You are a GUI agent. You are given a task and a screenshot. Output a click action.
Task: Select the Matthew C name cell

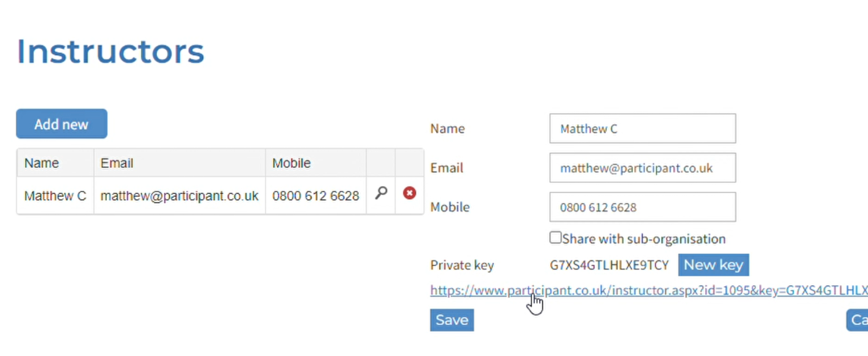tap(55, 196)
